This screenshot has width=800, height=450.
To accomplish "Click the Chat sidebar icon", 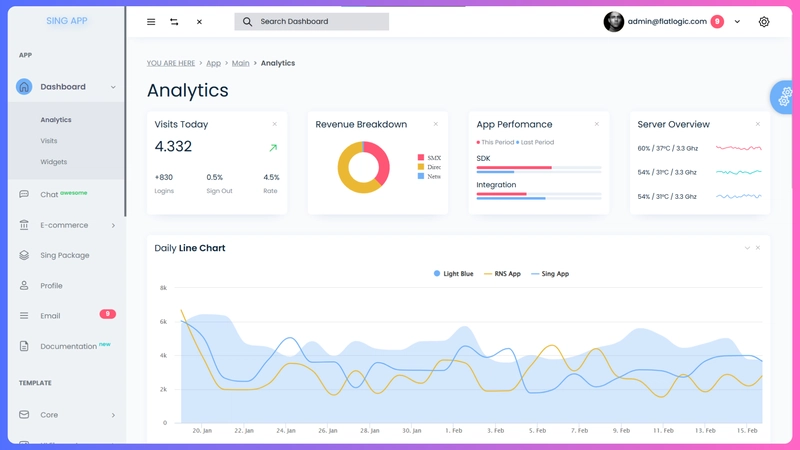I will coord(24,195).
